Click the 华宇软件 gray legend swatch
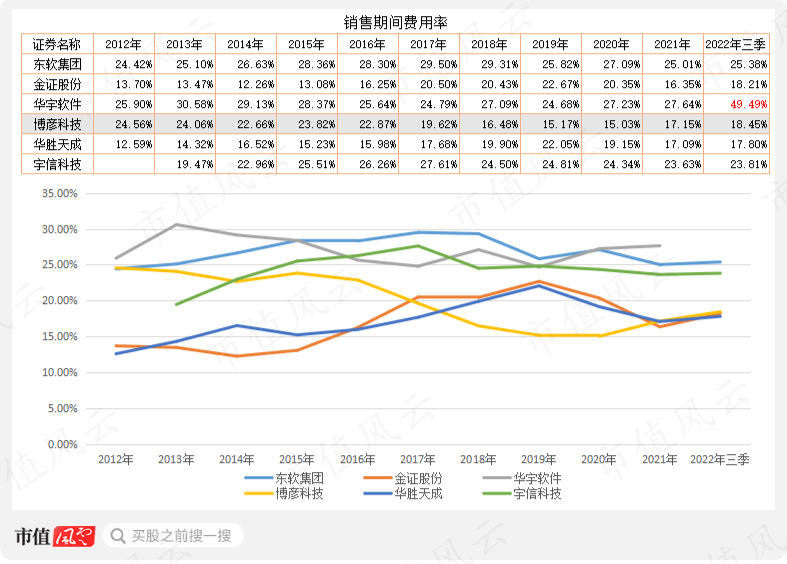 click(x=497, y=478)
